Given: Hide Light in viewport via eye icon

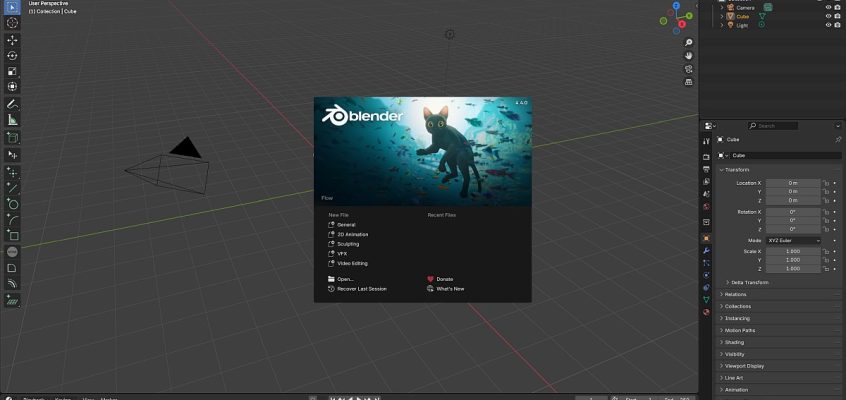Looking at the screenshot, I should tap(828, 25).
